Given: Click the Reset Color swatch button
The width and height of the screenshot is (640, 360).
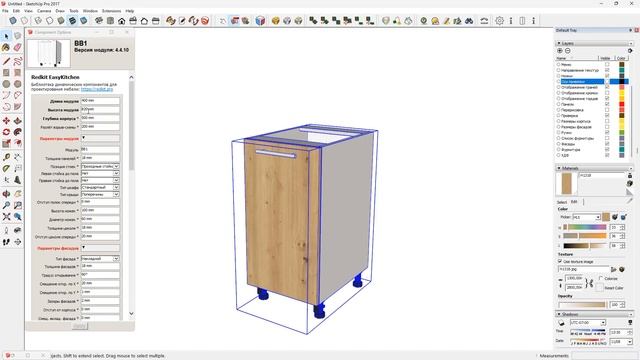Looking at the screenshot, I should click(599, 288).
